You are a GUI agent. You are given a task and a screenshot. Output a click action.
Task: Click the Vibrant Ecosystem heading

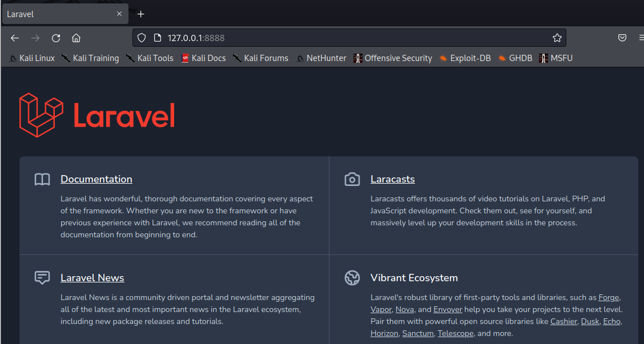click(x=414, y=277)
